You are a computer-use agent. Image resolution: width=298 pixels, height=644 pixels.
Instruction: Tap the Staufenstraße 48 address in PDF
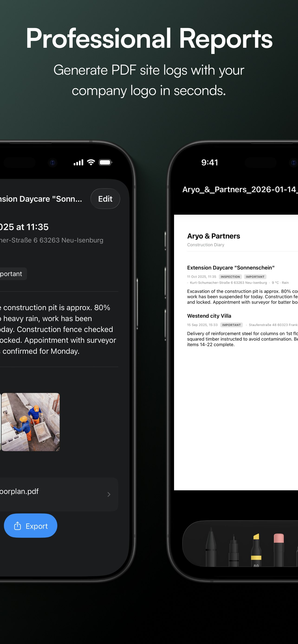[x=273, y=325]
